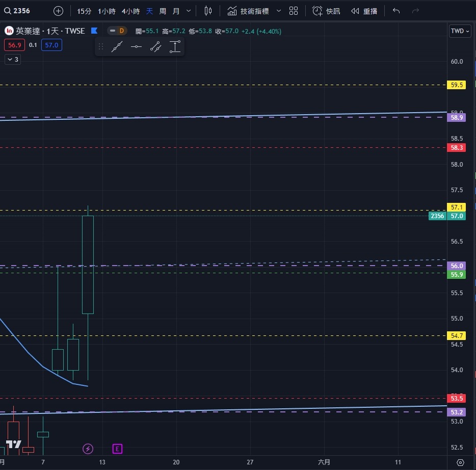Screen dimensions: 476x470
Task: Open the TWD currency dropdown
Action: [x=457, y=31]
